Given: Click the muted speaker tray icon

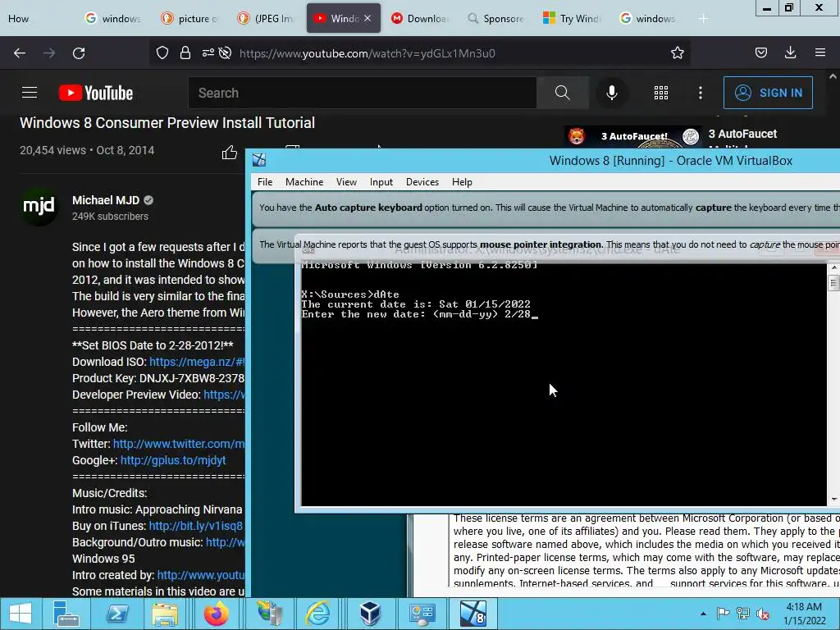Looking at the screenshot, I should [762, 614].
